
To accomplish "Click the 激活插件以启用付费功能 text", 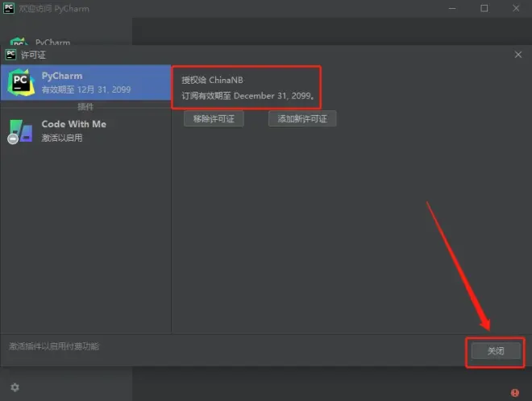I will point(54,346).
